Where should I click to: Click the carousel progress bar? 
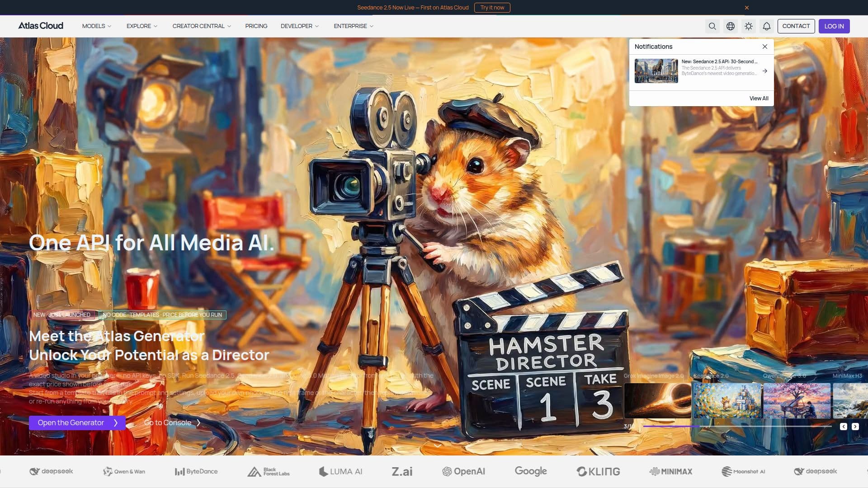[737, 426]
